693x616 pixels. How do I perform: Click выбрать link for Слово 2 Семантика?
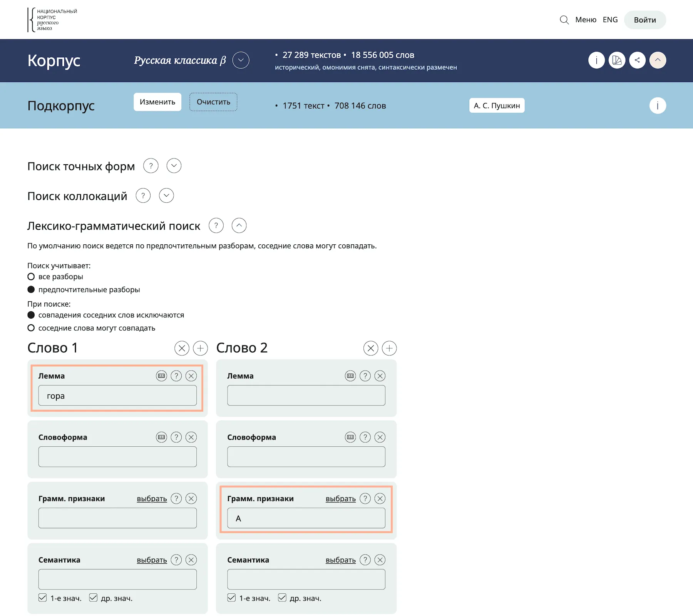point(341,560)
